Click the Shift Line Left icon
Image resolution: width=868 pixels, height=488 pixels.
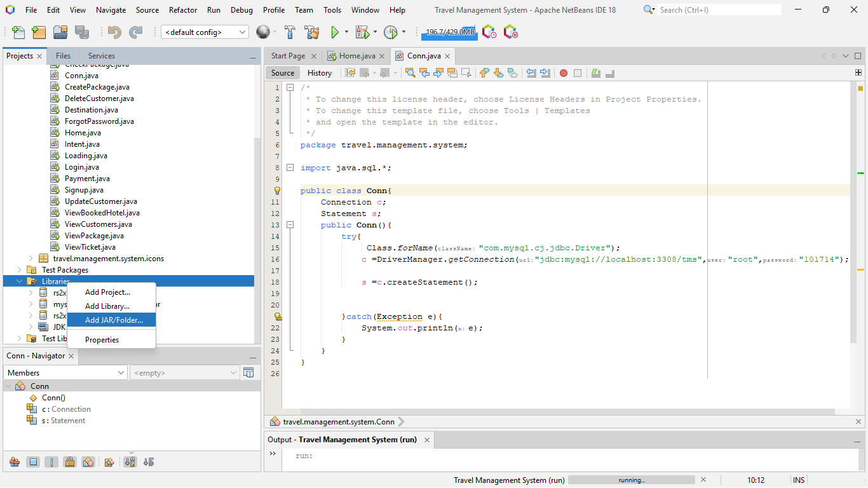tap(531, 73)
